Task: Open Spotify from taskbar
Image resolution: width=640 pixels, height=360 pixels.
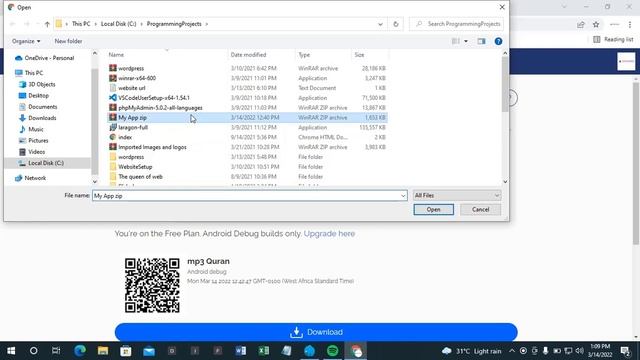Action: [333, 351]
